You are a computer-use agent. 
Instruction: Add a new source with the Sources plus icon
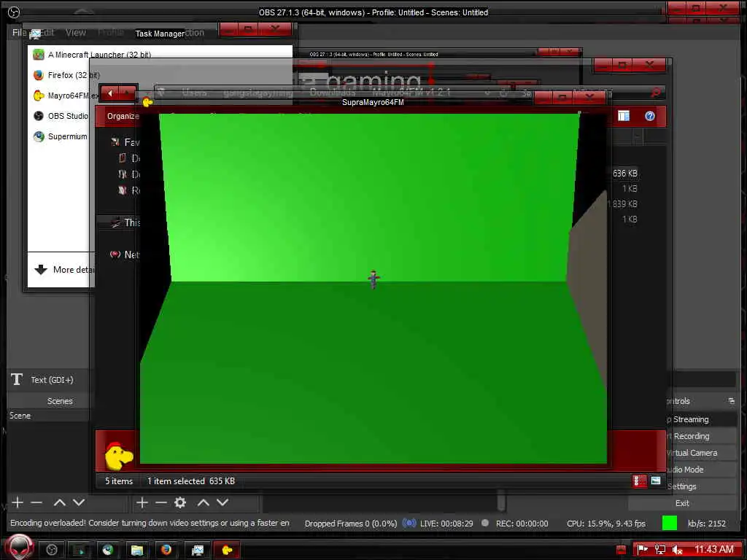pos(142,502)
